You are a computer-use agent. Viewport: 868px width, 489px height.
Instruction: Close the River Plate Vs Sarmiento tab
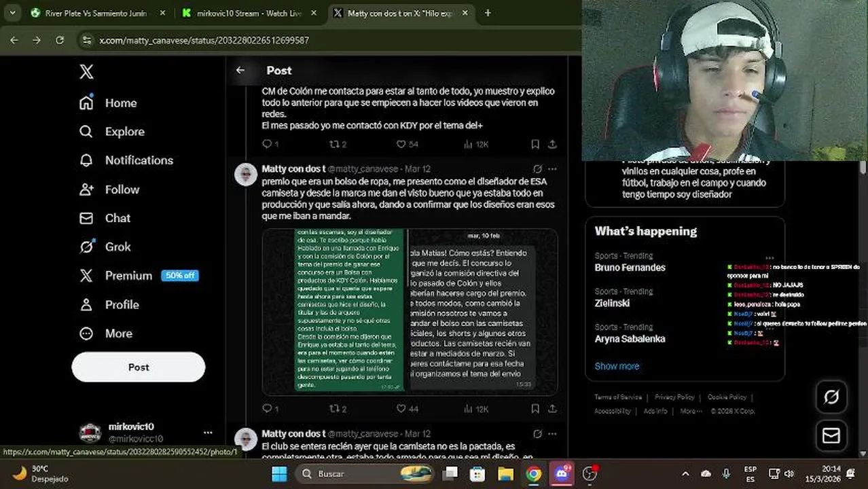point(162,13)
